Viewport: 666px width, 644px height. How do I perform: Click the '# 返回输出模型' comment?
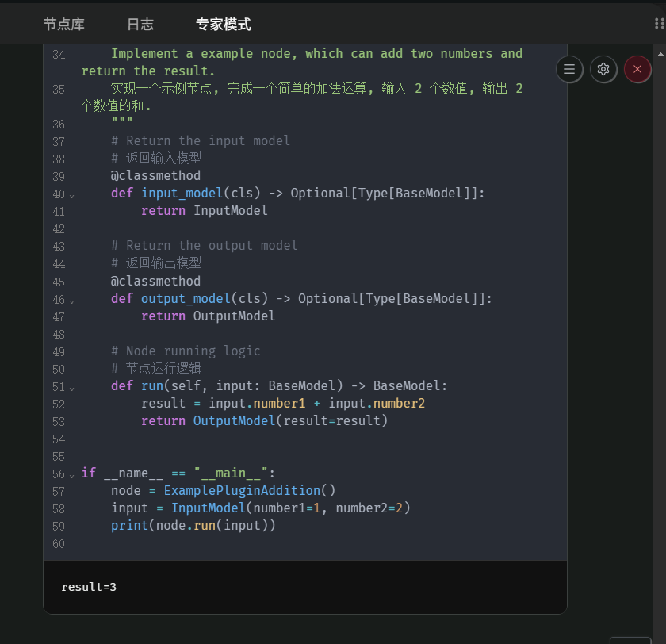[156, 263]
